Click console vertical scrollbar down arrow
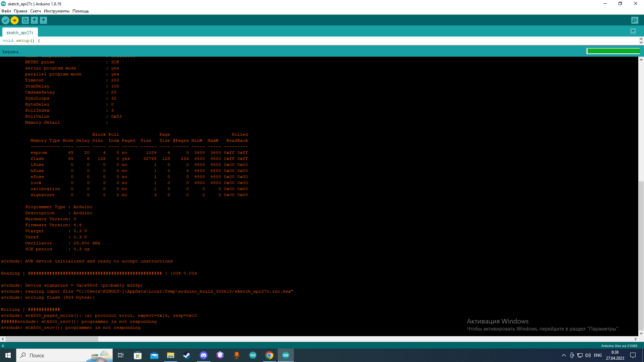Image resolution: width=644 pixels, height=362 pixels. point(641,334)
